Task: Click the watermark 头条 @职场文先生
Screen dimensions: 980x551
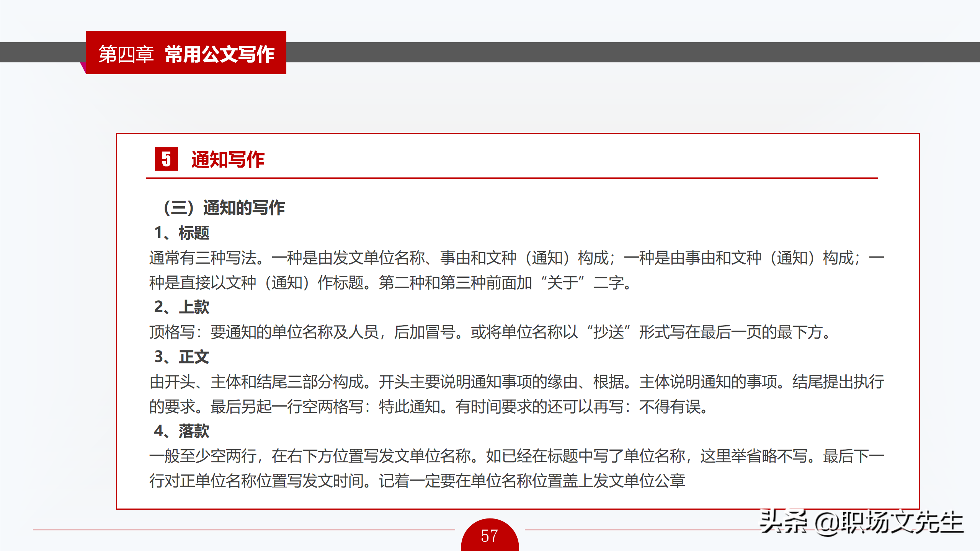Action: pyautogui.click(x=861, y=522)
